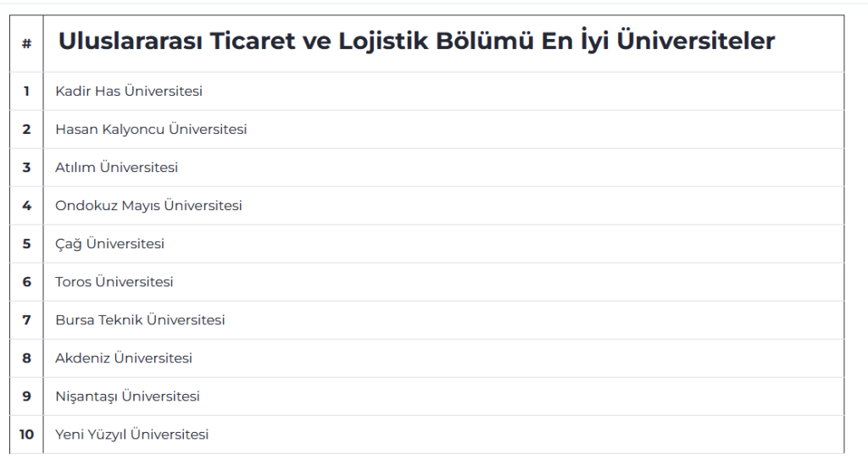Click Çağ Üniversitesi in the table

click(x=110, y=244)
